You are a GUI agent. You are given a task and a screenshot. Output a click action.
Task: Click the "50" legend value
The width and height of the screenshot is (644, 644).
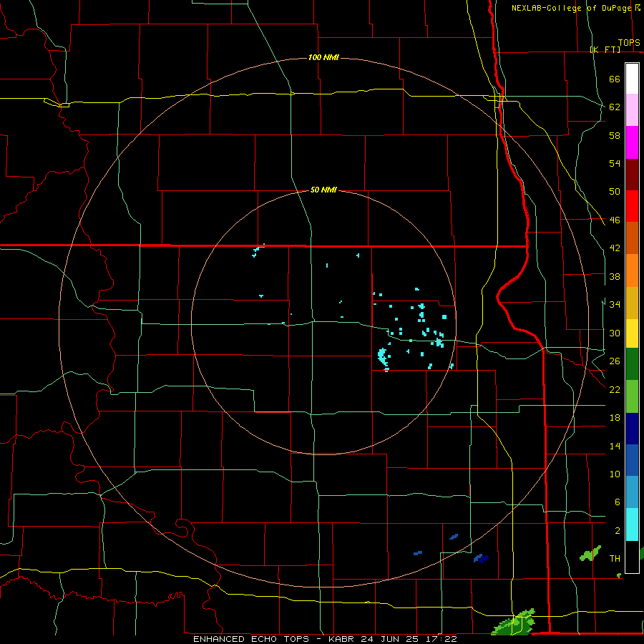[x=615, y=192]
